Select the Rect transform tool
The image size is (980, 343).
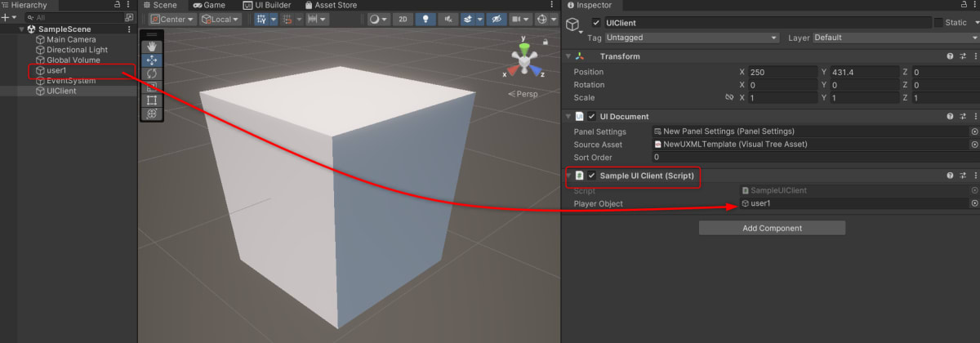152,100
